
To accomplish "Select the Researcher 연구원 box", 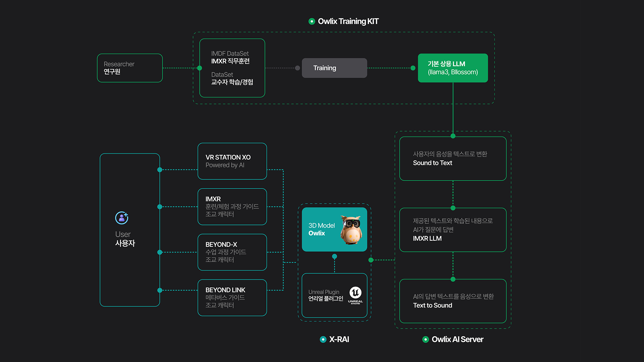I will coord(130,68).
